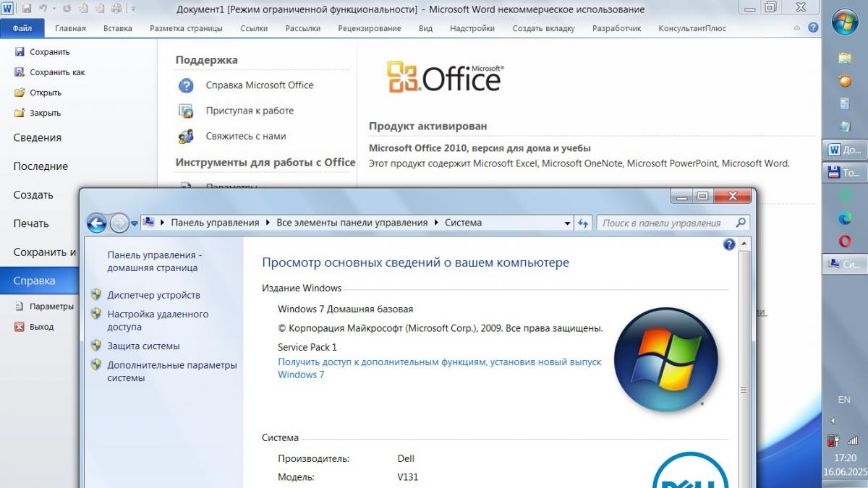Open Customize Quick Access Toolbar dropdown
868x488 pixels.
[x=132, y=9]
